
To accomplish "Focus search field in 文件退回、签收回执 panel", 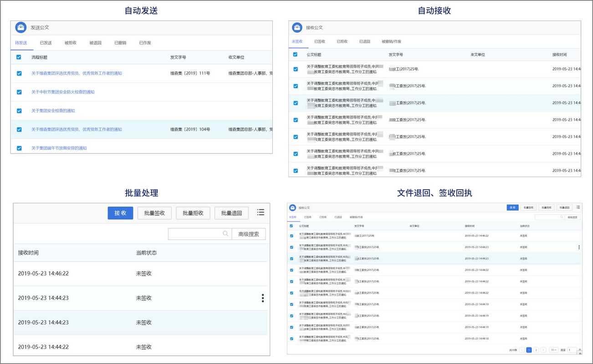I will [x=550, y=217].
